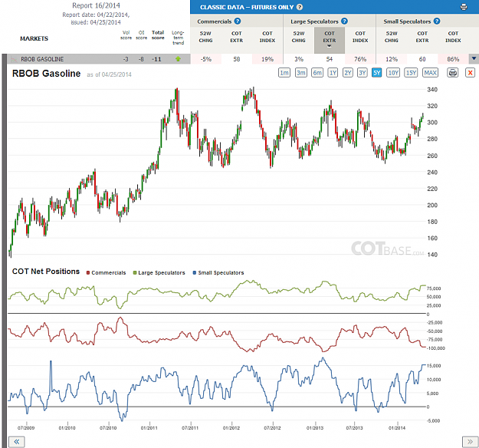Sort by Commercials COT INDEX column
Screen dimensions: 479x448
(x=267, y=37)
